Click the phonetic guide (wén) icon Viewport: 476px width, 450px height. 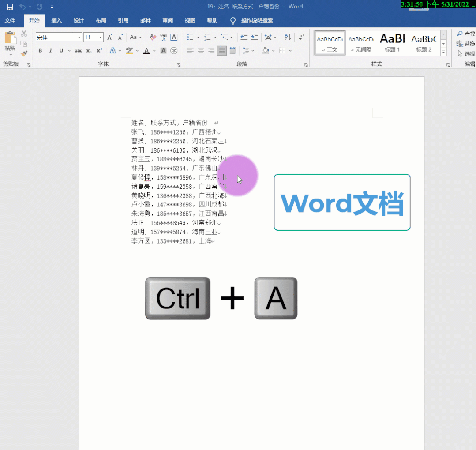164,37
